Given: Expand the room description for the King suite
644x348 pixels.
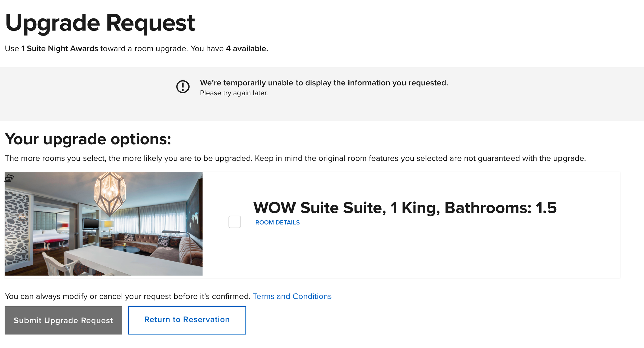Looking at the screenshot, I should (277, 222).
